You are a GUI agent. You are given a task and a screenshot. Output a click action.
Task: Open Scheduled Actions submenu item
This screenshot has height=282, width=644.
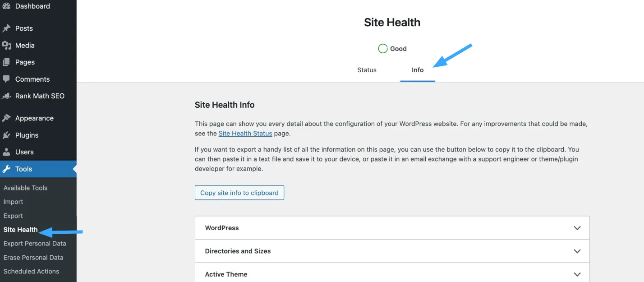[x=31, y=271]
